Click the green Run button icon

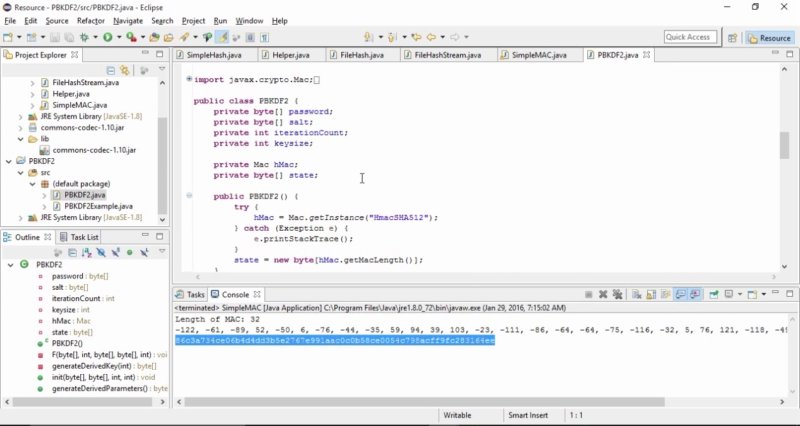click(x=107, y=37)
